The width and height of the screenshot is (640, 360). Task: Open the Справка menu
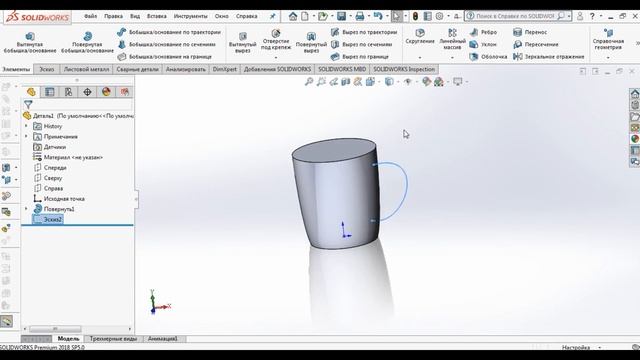click(247, 16)
